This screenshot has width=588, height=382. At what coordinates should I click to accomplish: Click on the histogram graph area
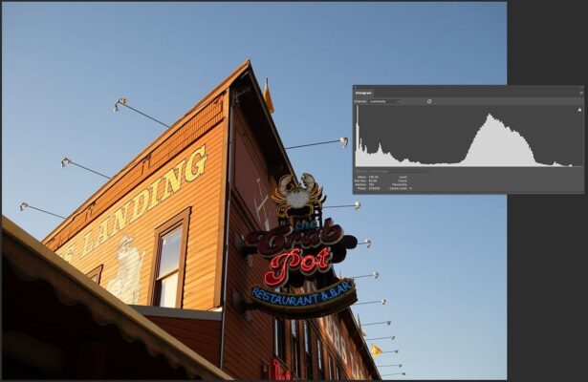tap(468, 136)
